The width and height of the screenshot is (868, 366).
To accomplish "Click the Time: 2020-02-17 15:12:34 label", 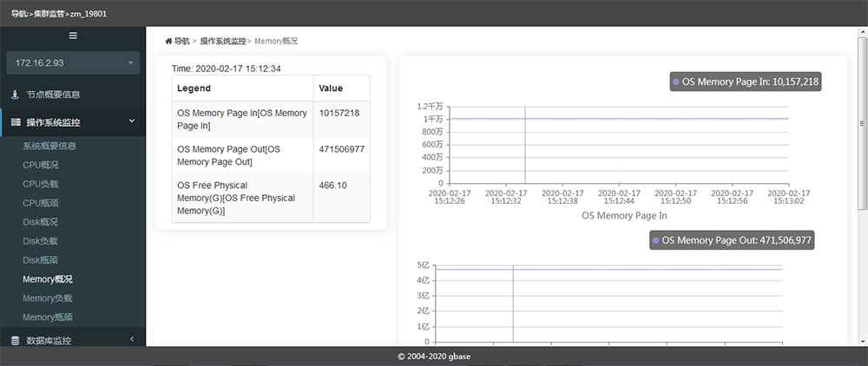I will click(227, 69).
